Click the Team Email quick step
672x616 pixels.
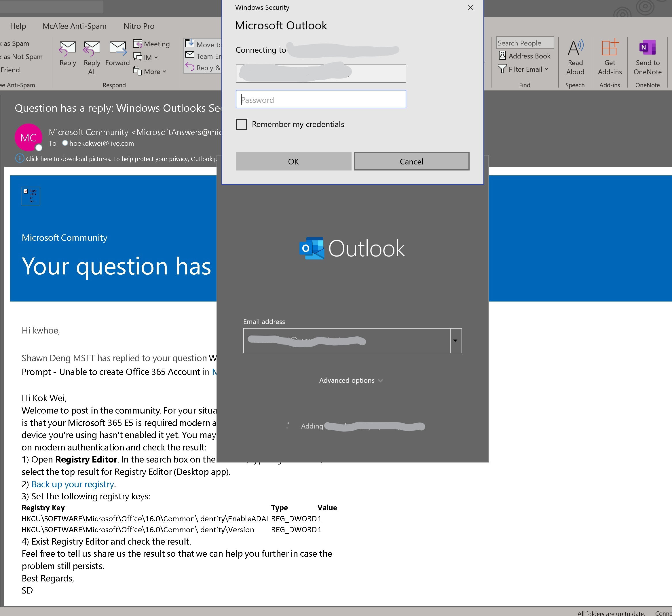point(203,56)
